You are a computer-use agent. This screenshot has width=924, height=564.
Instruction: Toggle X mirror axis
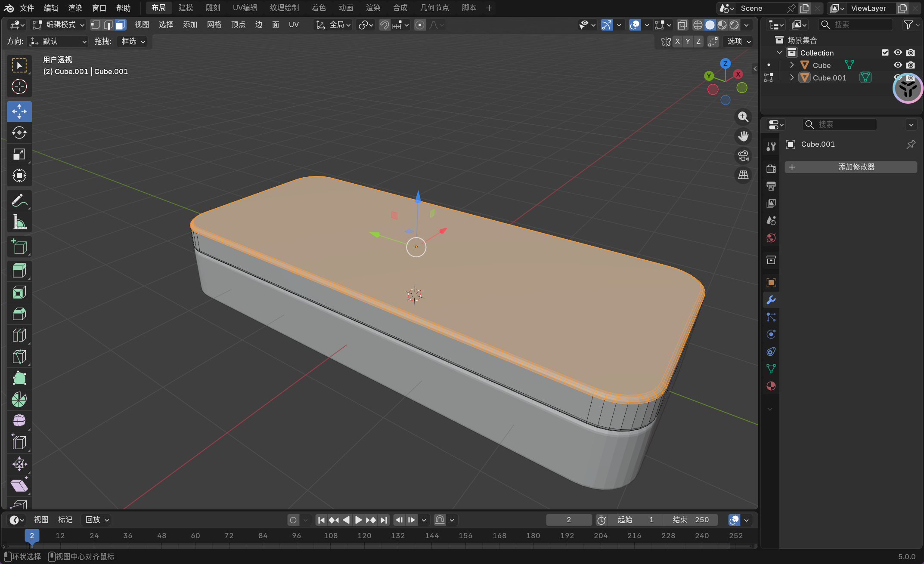677,41
